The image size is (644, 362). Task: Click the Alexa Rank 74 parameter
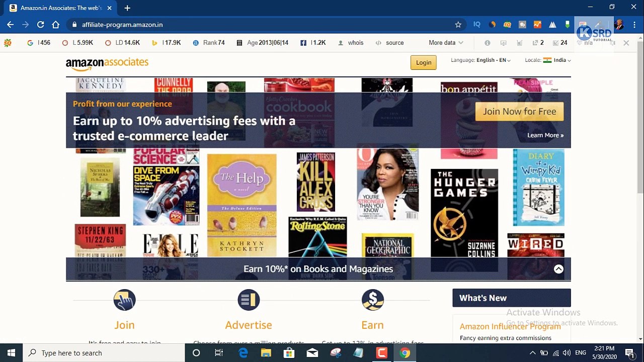coord(209,43)
